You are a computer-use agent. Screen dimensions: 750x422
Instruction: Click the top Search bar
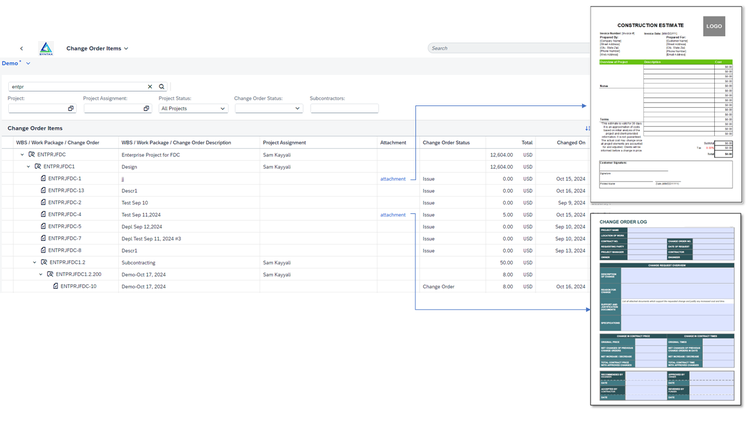click(x=509, y=48)
